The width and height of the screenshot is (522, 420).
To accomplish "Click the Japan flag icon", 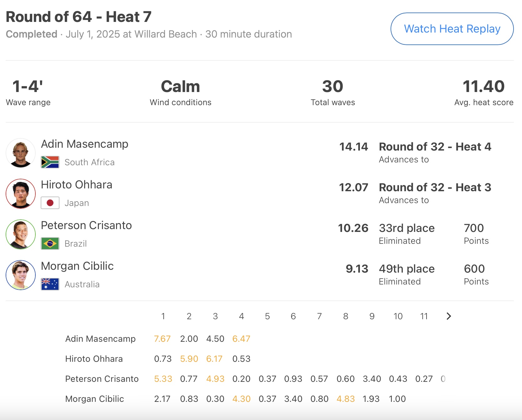I will pyautogui.click(x=50, y=203).
